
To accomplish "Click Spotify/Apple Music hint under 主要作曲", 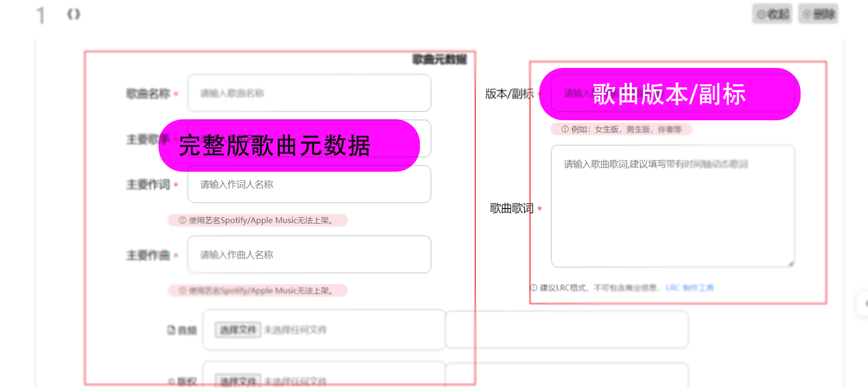I will tap(257, 291).
